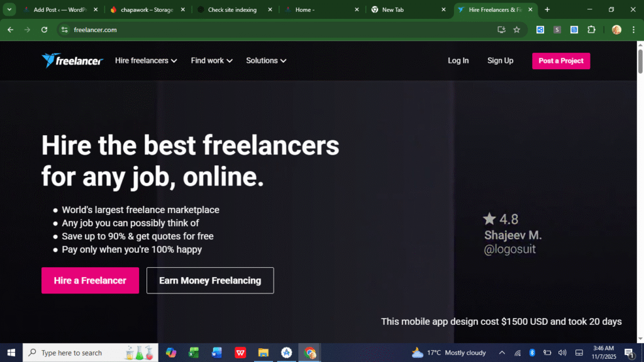Bookmark this page with the star icon
This screenshot has height=362, width=644.
pos(517,30)
